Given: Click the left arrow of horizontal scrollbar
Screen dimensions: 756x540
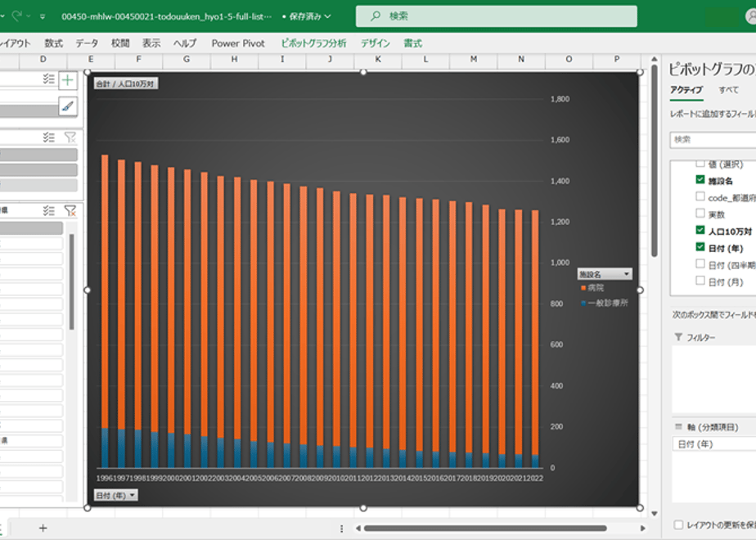Looking at the screenshot, I should [358, 529].
